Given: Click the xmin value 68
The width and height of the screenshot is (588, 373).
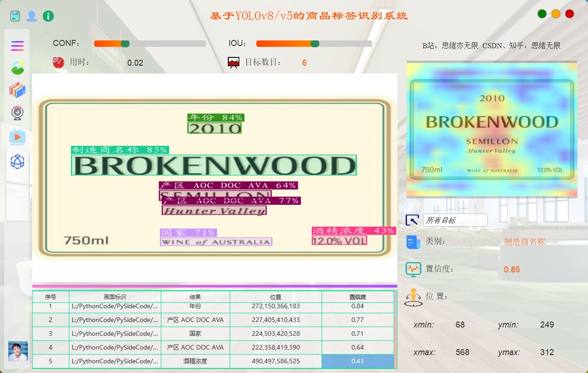Looking at the screenshot, I should point(460,325).
